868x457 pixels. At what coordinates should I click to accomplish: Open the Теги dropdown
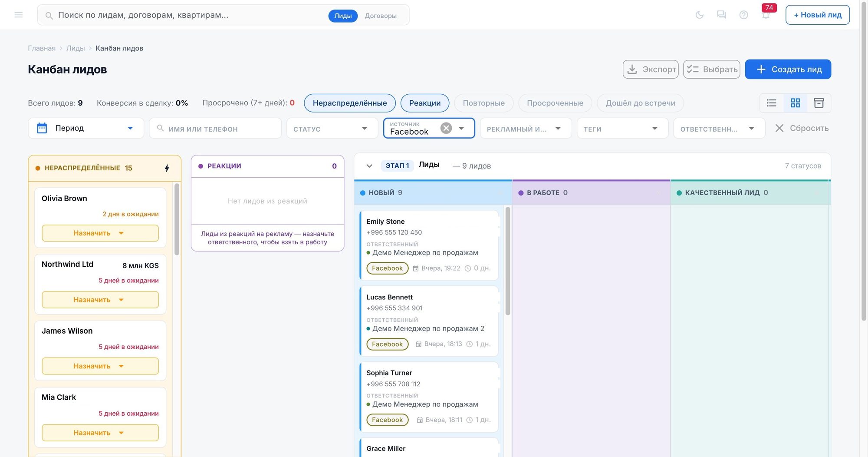[x=623, y=128]
